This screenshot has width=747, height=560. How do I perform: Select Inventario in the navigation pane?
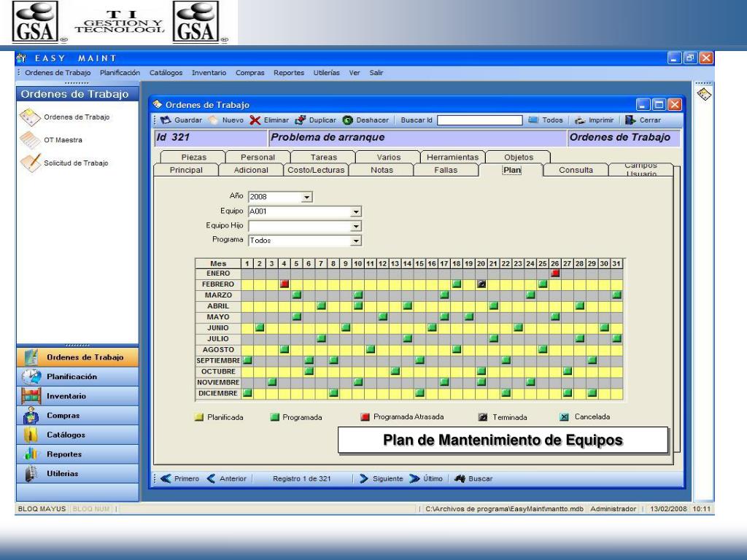(x=66, y=396)
